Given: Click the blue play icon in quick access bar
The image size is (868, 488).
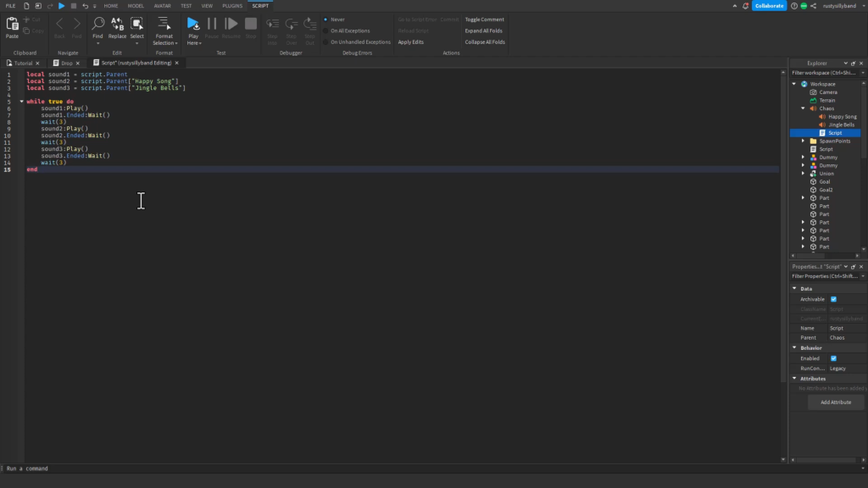Looking at the screenshot, I should click(x=61, y=6).
